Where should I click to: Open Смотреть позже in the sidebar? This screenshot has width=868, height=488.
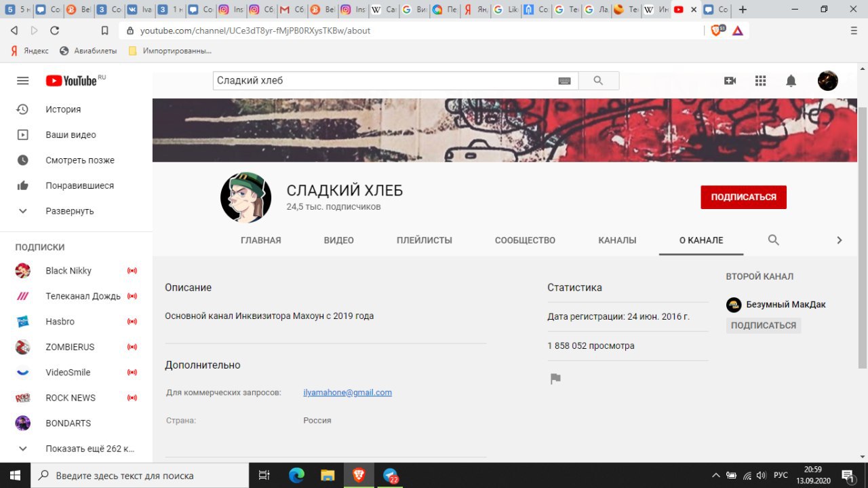(x=76, y=160)
